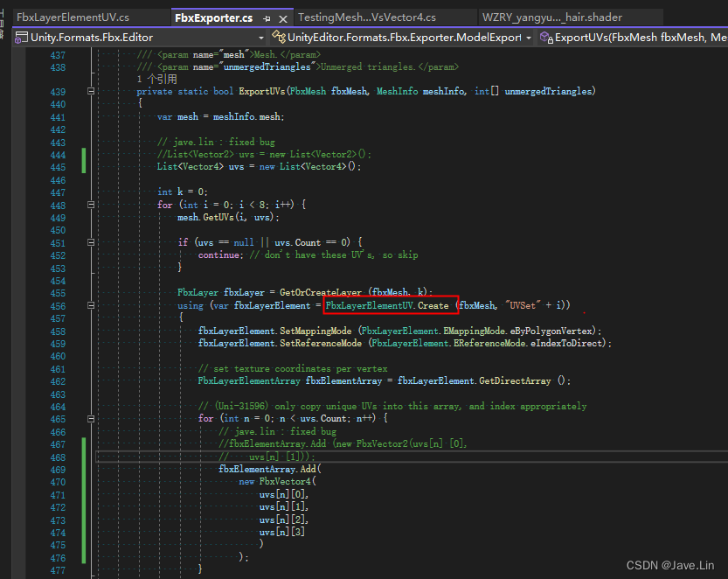Open the TestingMesh...VsVector4.cs tab
Viewport: 728px width, 579px height.
point(367,17)
